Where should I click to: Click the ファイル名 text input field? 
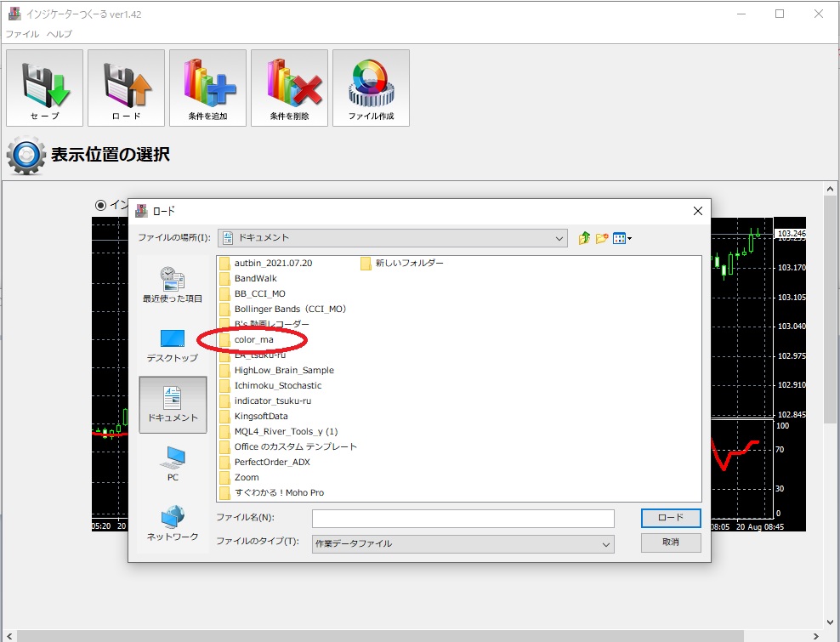click(463, 518)
